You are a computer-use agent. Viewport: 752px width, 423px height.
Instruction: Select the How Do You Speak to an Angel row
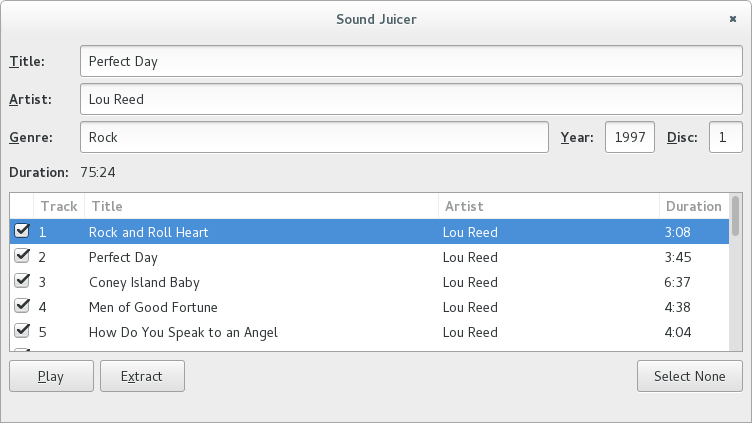183,332
